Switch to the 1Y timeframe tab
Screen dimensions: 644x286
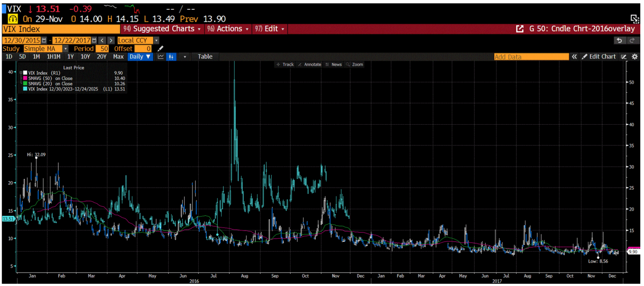click(x=70, y=57)
